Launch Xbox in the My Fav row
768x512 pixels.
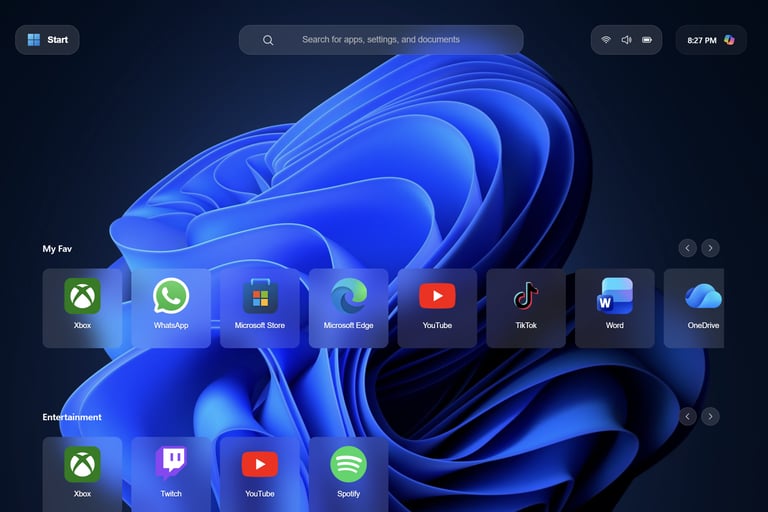click(x=82, y=308)
